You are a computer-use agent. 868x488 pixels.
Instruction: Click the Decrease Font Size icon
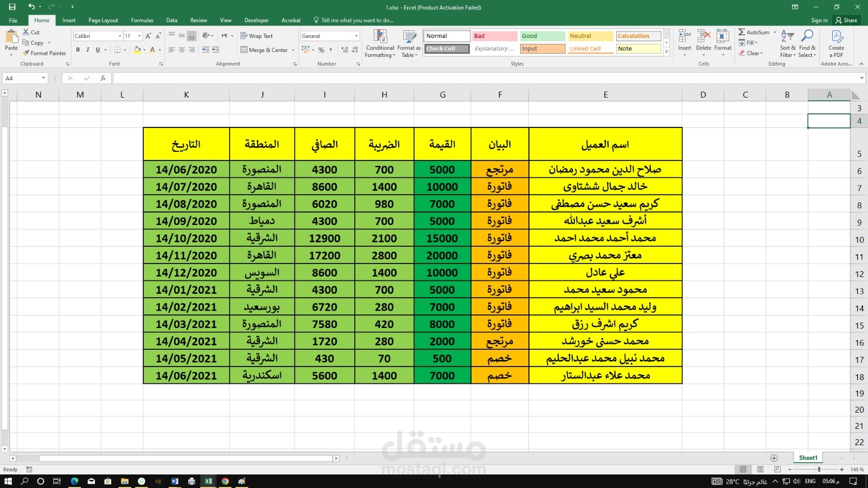(x=158, y=36)
